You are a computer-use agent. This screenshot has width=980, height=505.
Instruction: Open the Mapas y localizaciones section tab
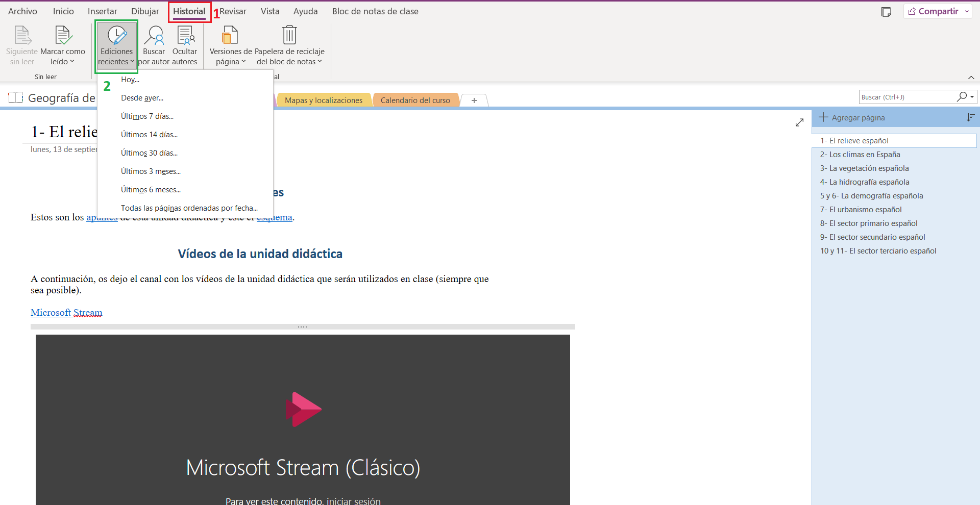click(x=324, y=100)
